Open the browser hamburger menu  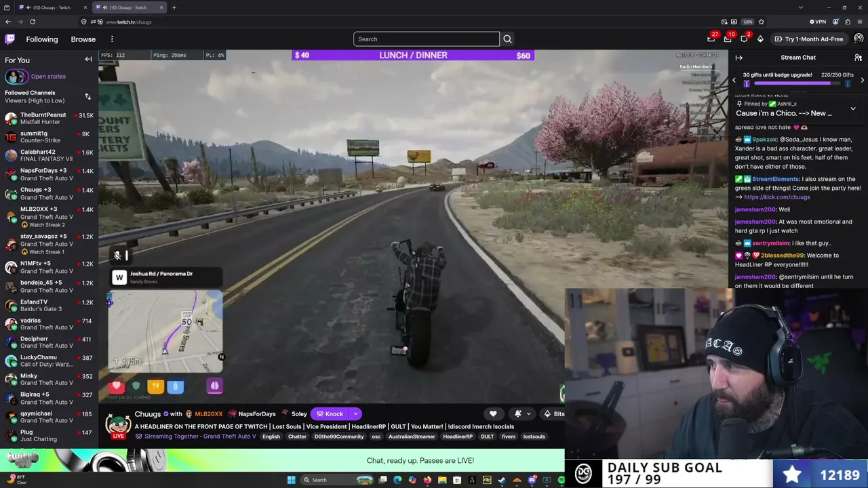pos(860,22)
